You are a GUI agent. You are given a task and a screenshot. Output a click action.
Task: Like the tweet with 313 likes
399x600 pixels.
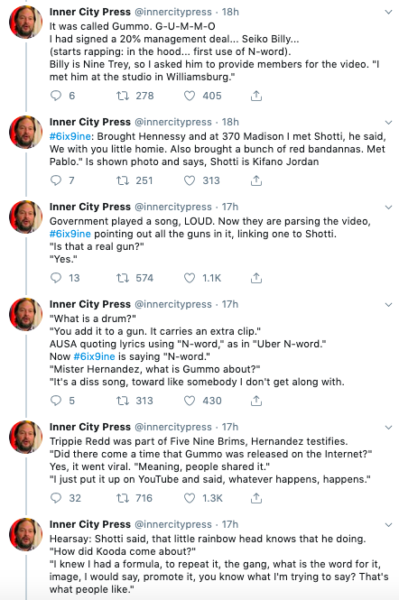[x=189, y=180]
